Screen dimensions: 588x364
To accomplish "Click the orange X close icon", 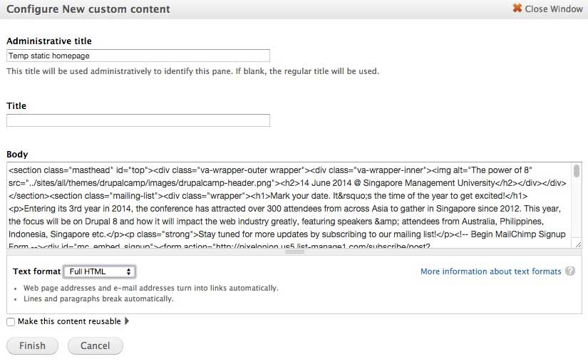I will [517, 9].
